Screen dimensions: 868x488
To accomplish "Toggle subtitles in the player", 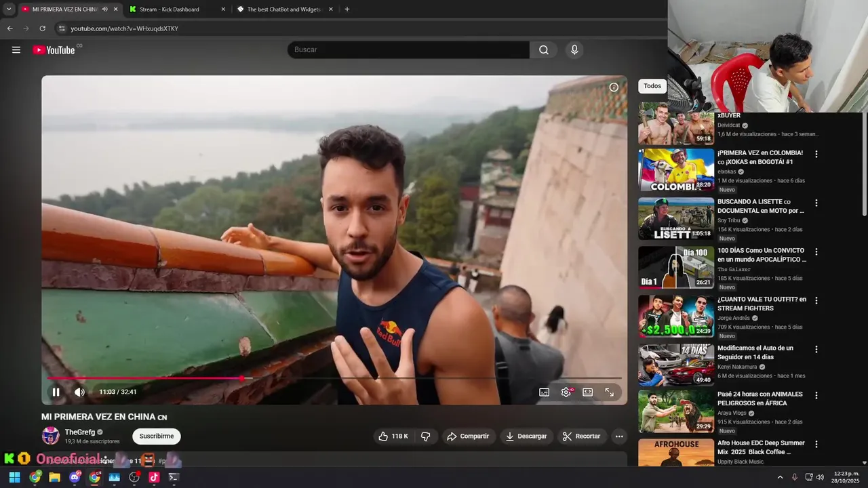I will click(544, 392).
